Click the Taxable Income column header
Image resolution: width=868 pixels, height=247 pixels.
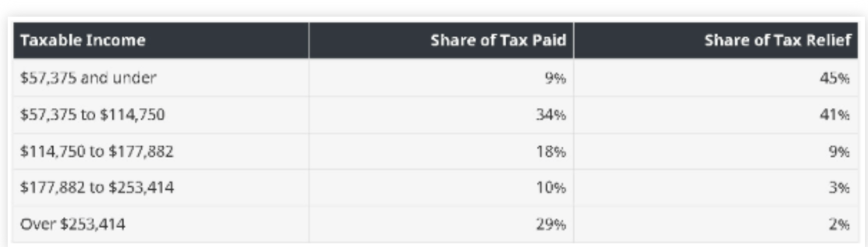tap(83, 41)
